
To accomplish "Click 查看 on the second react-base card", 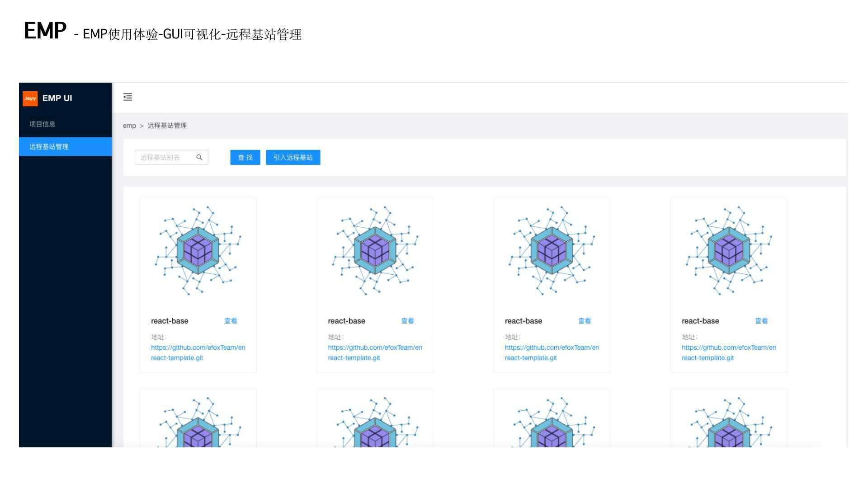I will pos(407,321).
